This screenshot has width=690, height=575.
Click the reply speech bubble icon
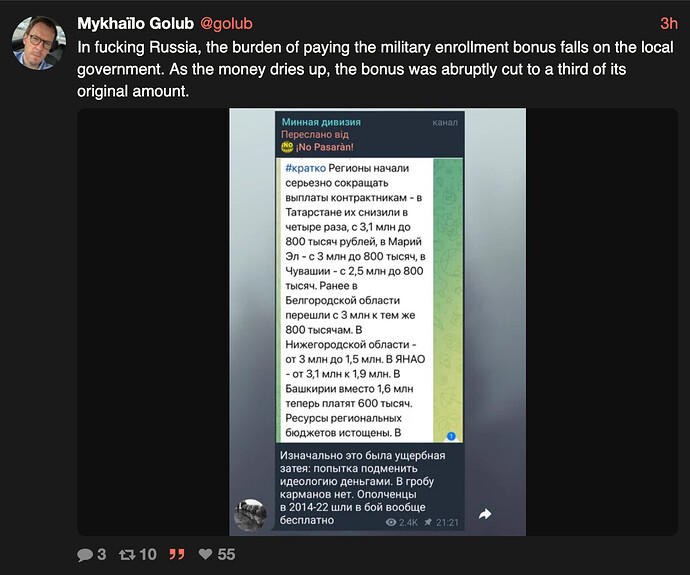pyautogui.click(x=84, y=554)
